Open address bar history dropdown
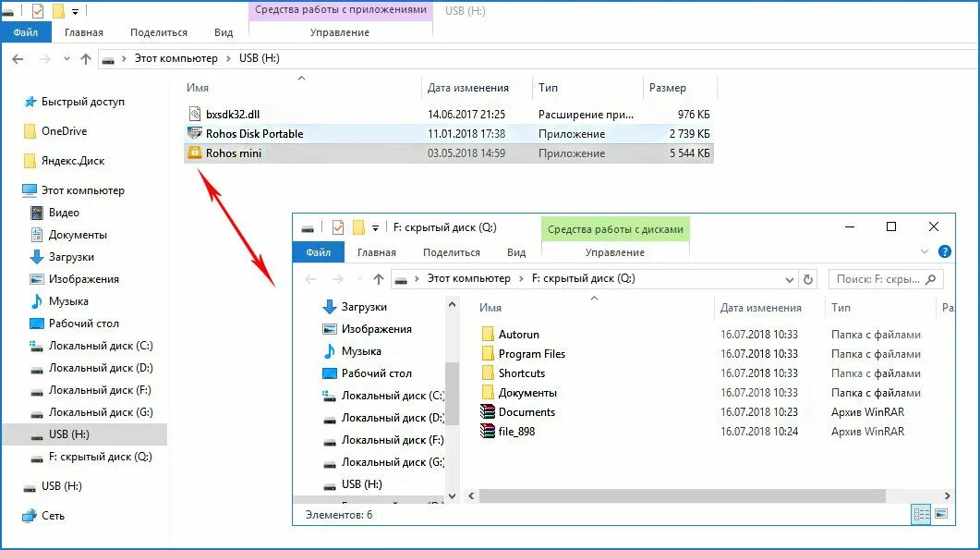980x550 pixels. pyautogui.click(x=790, y=280)
